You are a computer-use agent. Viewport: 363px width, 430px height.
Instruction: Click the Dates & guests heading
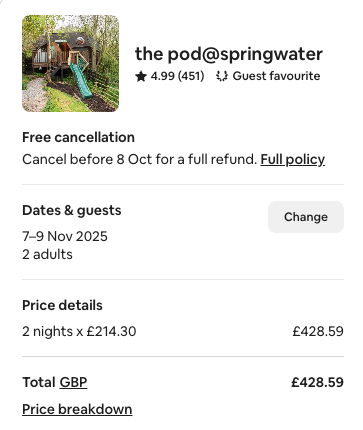72,211
